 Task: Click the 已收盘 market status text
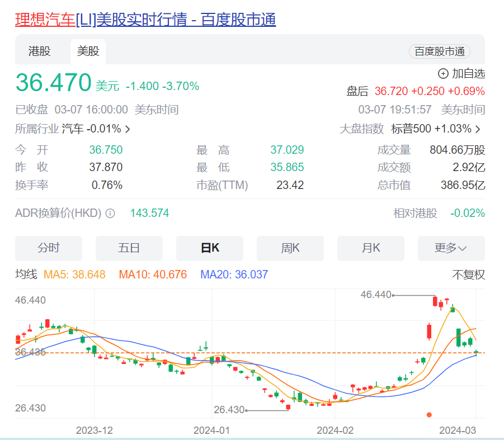[31, 110]
